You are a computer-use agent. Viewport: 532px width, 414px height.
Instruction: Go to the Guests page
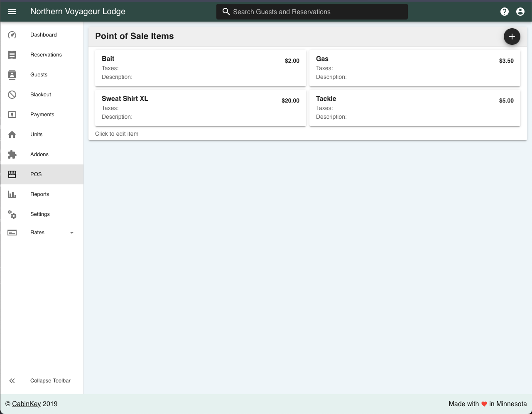coord(39,75)
